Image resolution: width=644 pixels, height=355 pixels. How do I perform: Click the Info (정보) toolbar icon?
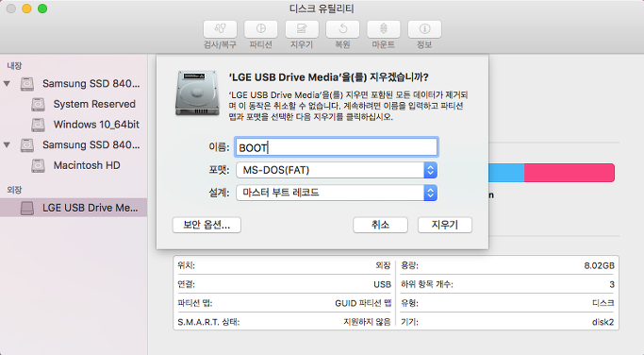424,29
